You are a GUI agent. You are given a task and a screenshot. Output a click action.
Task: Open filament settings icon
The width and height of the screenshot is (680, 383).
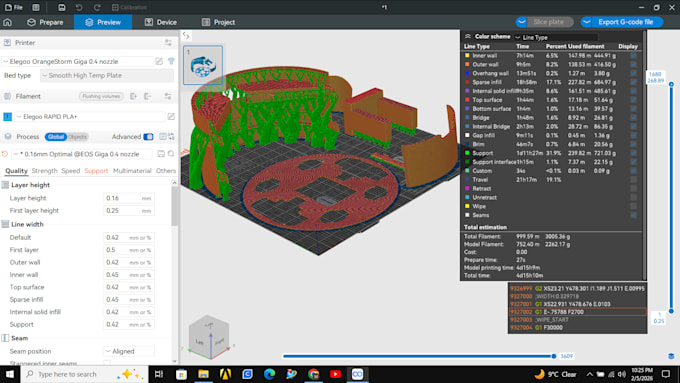168,96
